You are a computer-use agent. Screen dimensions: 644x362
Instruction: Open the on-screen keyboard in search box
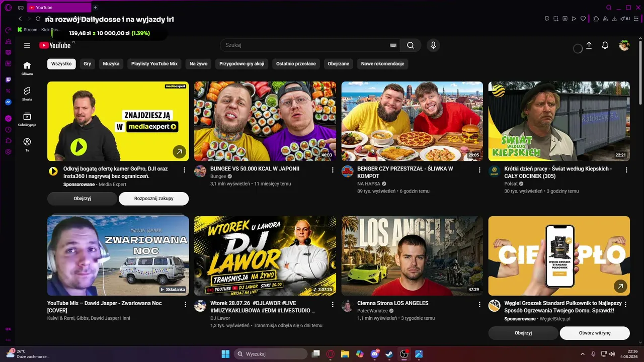point(393,45)
